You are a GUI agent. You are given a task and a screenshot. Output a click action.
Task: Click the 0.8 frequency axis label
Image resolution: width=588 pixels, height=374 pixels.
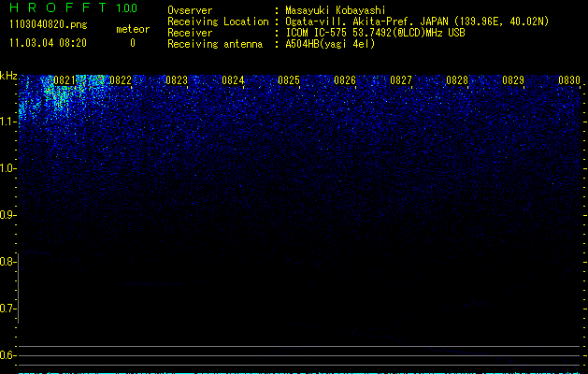point(7,262)
